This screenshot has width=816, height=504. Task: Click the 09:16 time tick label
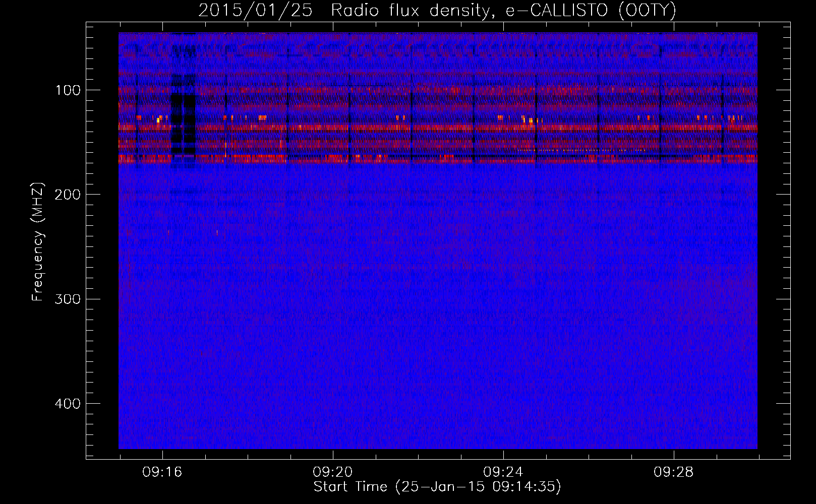tap(162, 472)
